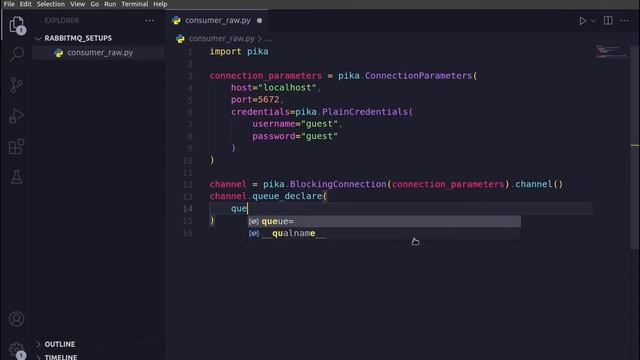Open the Terminal menu
Image resolution: width=640 pixels, height=360 pixels.
tap(135, 4)
